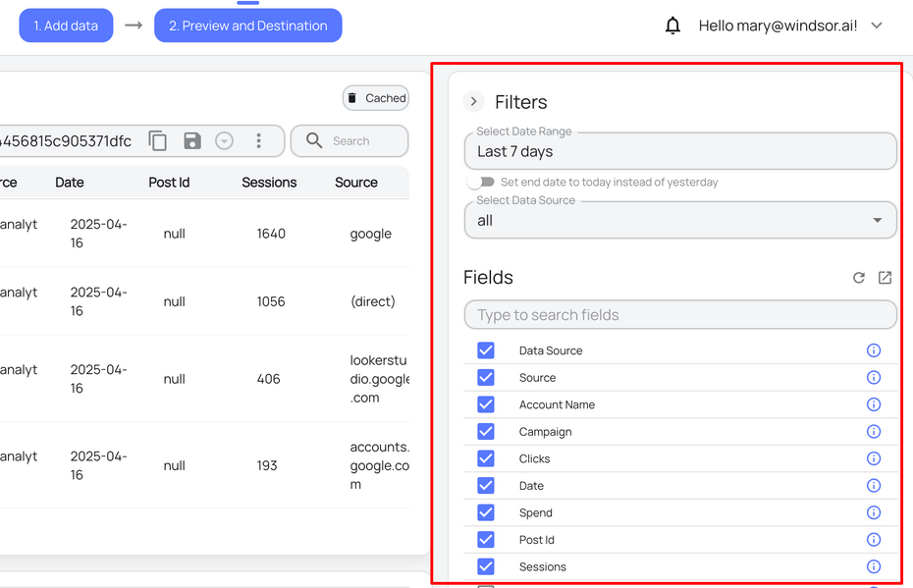
Task: Uncheck the Data Source field checkbox
Action: pos(486,350)
